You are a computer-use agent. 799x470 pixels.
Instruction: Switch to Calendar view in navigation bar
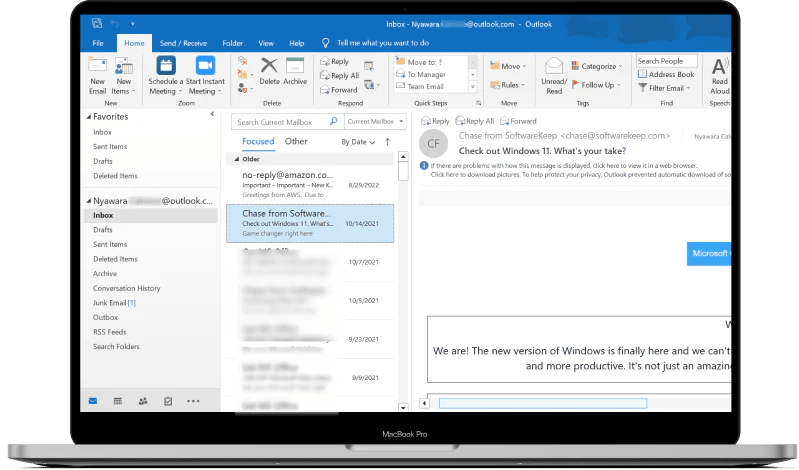[x=118, y=401]
